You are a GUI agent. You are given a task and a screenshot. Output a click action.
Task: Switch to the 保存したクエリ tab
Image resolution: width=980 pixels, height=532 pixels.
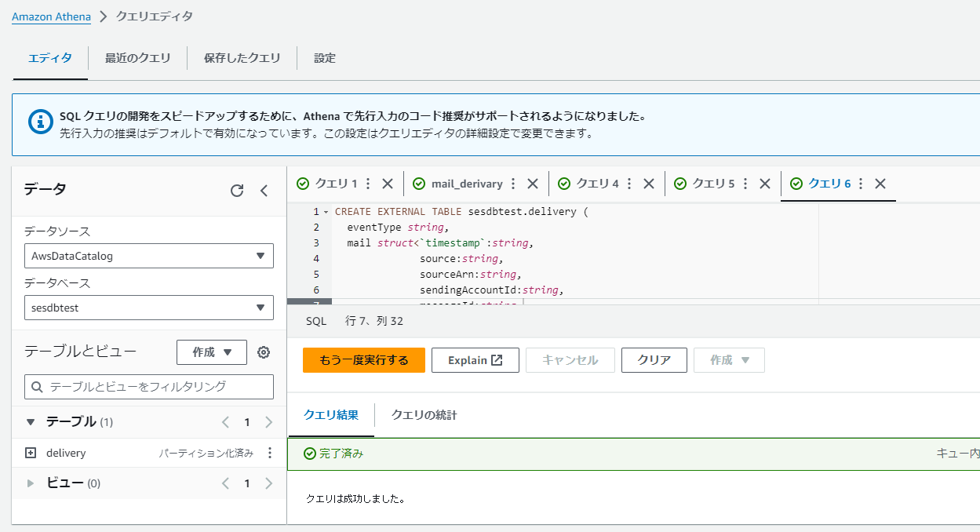[242, 57]
